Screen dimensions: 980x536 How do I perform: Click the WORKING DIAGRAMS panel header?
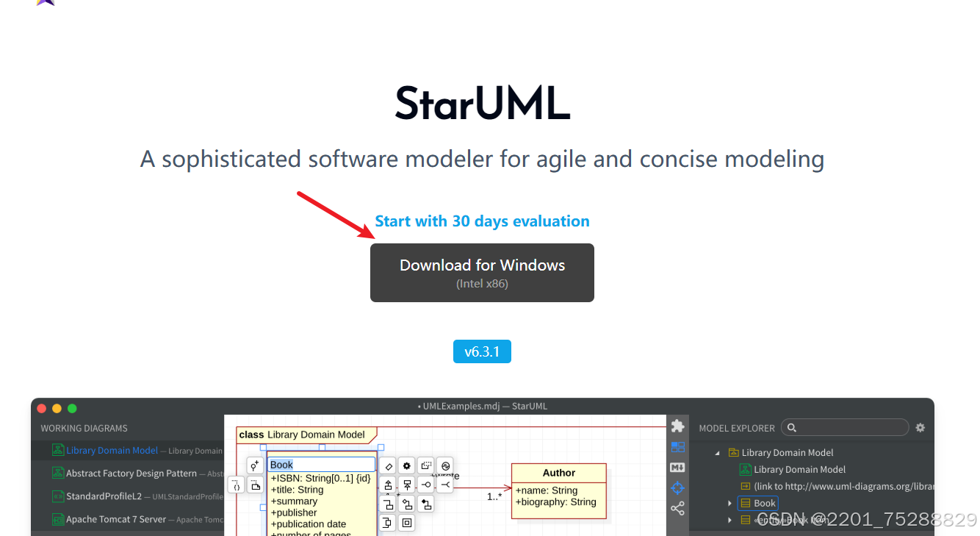click(84, 428)
